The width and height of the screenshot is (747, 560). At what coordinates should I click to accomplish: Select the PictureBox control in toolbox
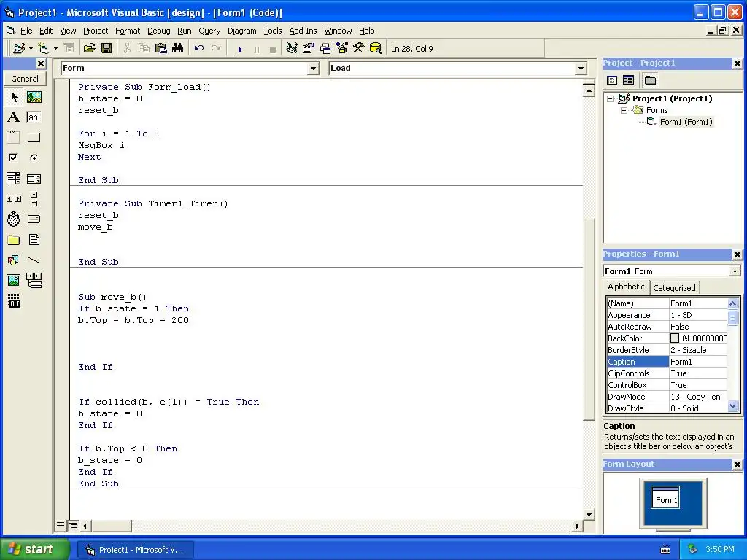coord(34,97)
